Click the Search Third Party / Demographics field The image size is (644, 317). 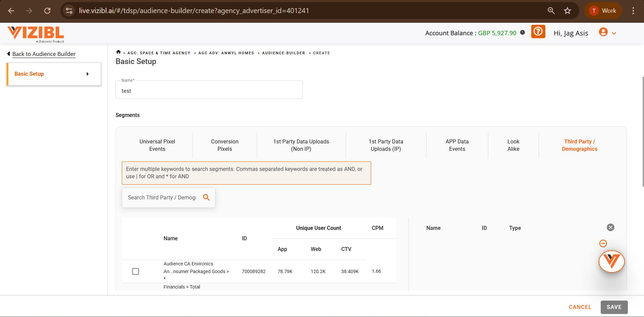coord(162,198)
